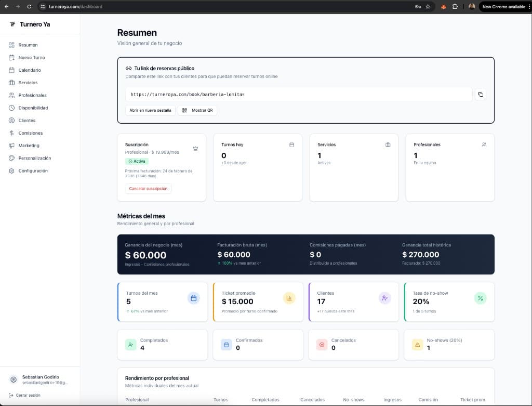Click the Mostrar QR button
The height and width of the screenshot is (406, 532).
(197, 110)
